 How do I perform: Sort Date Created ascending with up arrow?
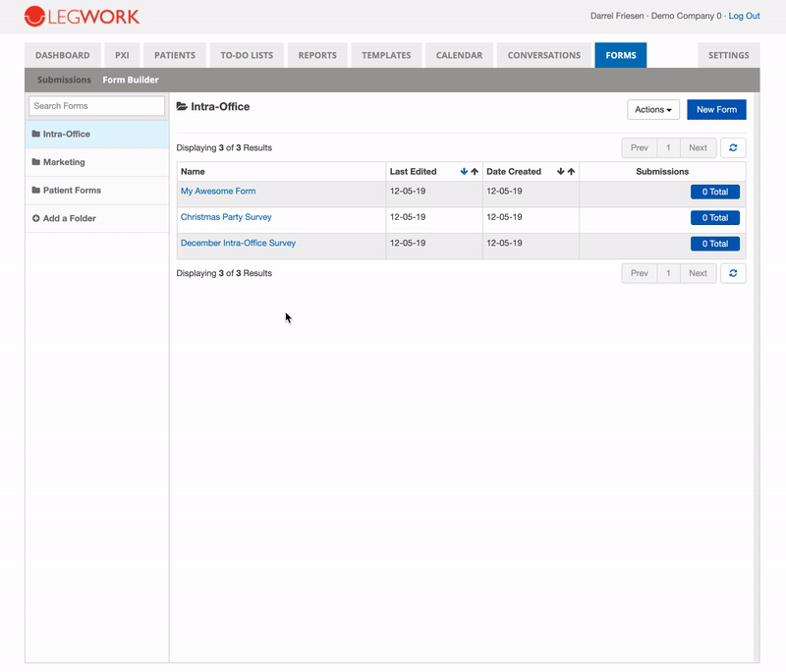point(571,171)
